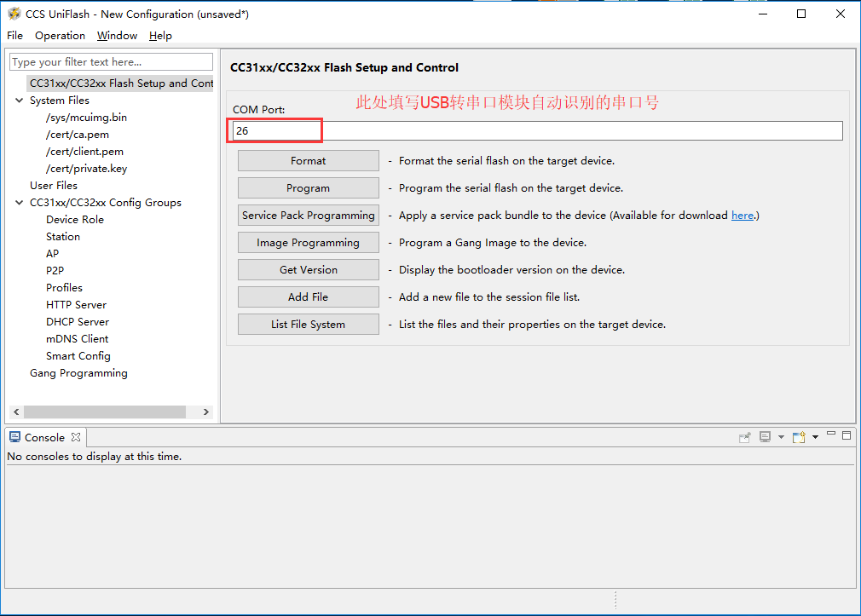Select /sys/mcuimg.bin in the tree
Screen dimensions: 861x616
(86, 118)
